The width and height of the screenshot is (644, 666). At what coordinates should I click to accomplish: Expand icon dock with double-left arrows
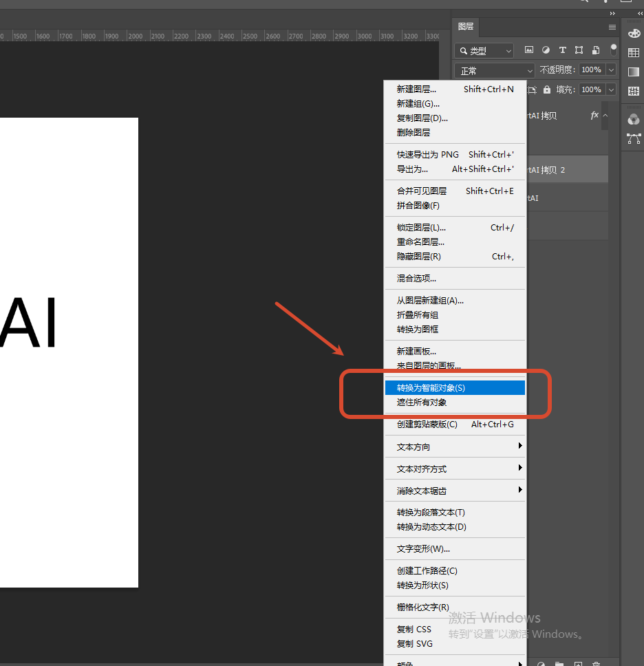click(x=640, y=14)
